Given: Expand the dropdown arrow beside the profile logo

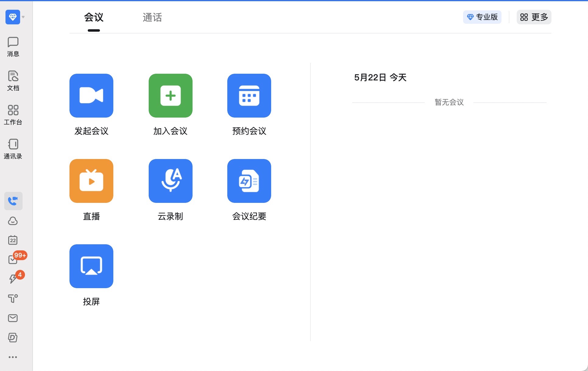Looking at the screenshot, I should tap(23, 17).
